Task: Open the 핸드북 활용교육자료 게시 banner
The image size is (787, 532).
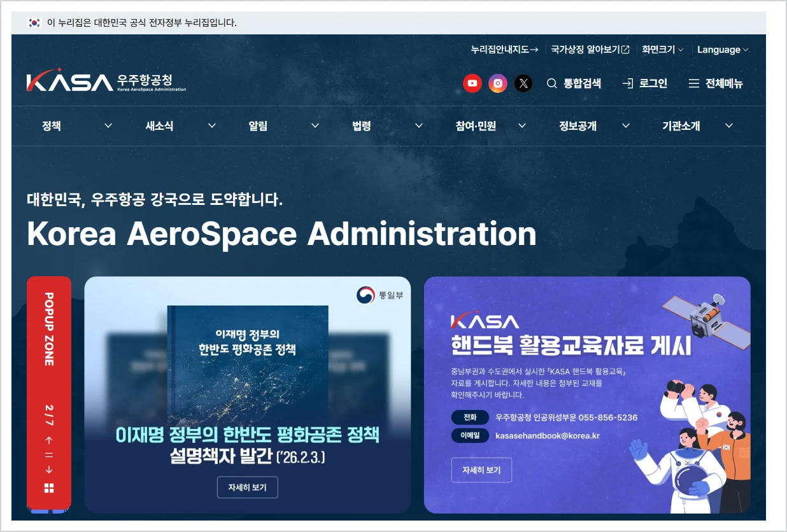Action: [x=587, y=395]
